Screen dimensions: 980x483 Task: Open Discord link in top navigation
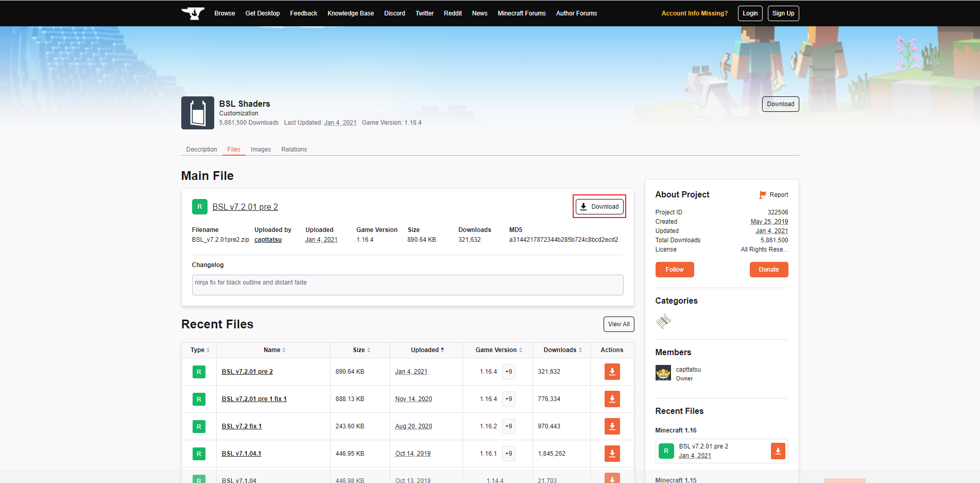pyautogui.click(x=394, y=13)
